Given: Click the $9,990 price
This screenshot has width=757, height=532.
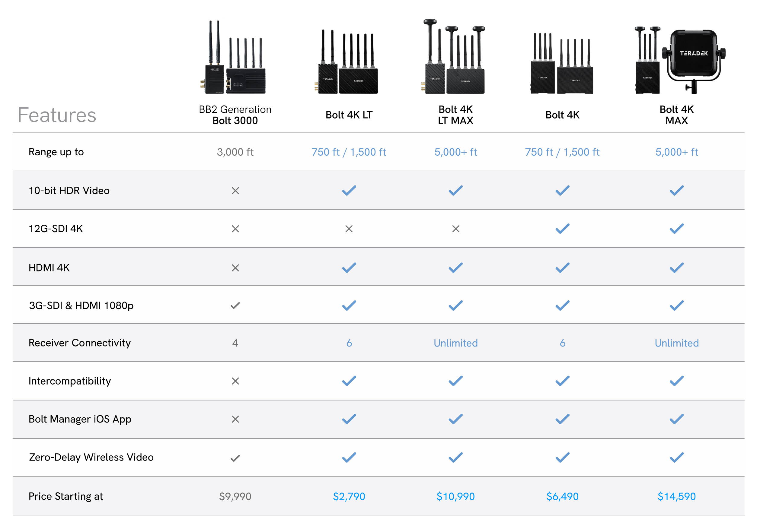Looking at the screenshot, I should tap(235, 496).
